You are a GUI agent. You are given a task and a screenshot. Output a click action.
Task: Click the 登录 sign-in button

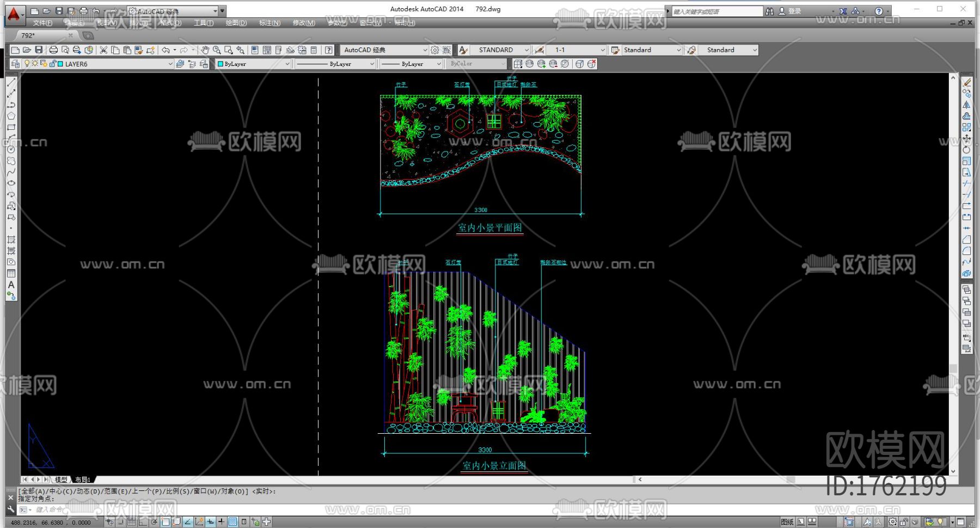[794, 11]
